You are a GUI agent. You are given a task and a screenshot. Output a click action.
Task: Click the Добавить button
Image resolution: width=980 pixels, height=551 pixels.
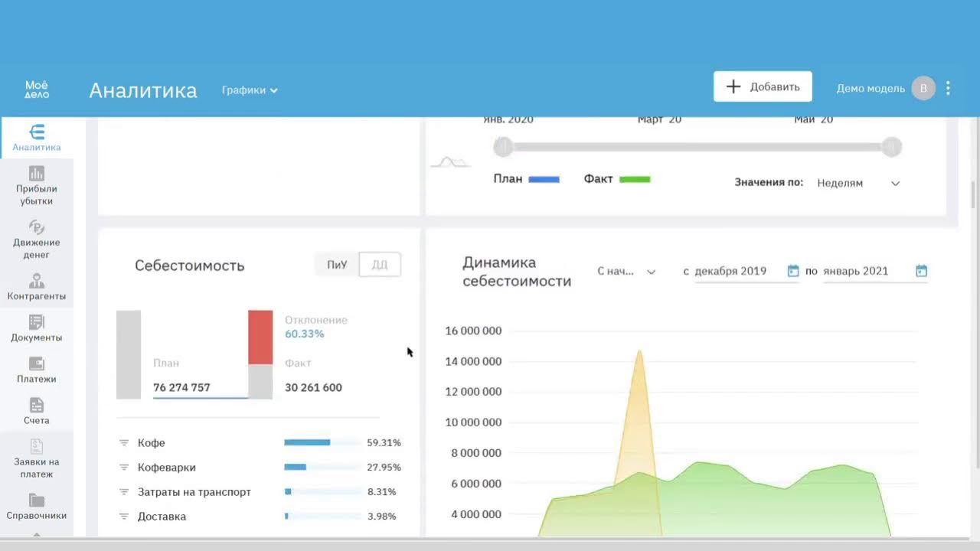point(763,86)
